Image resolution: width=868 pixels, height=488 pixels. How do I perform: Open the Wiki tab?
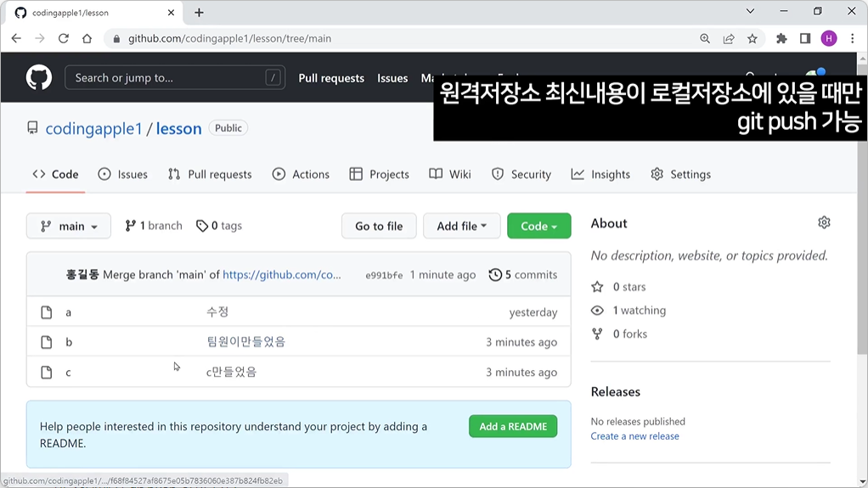[x=450, y=174]
